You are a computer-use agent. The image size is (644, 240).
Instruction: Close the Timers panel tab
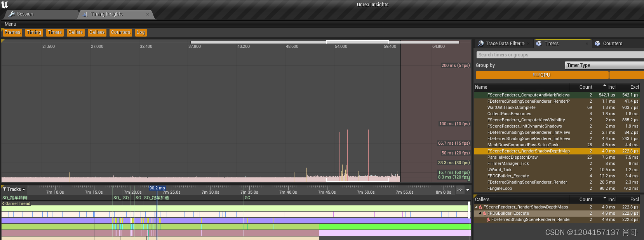pyautogui.click(x=587, y=44)
